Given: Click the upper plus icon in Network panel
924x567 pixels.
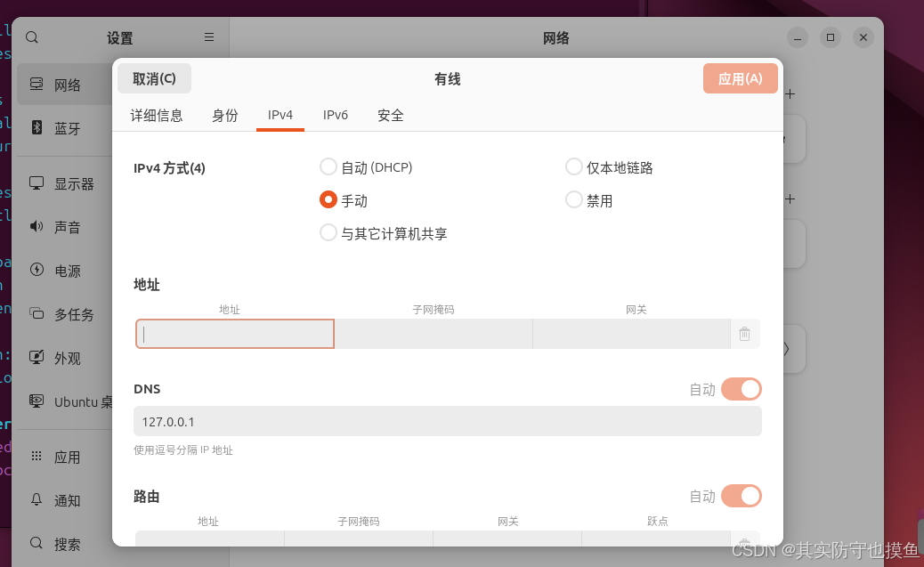Looking at the screenshot, I should (x=790, y=94).
